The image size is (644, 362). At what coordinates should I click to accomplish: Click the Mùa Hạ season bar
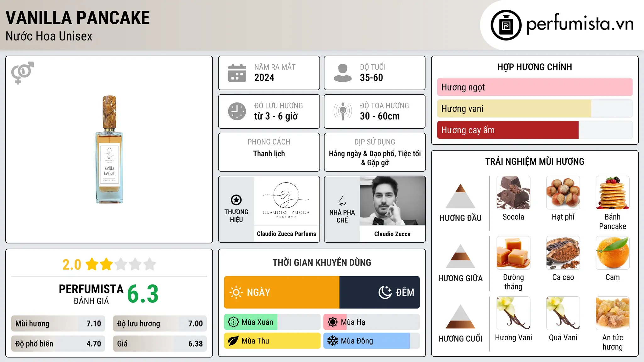click(371, 322)
